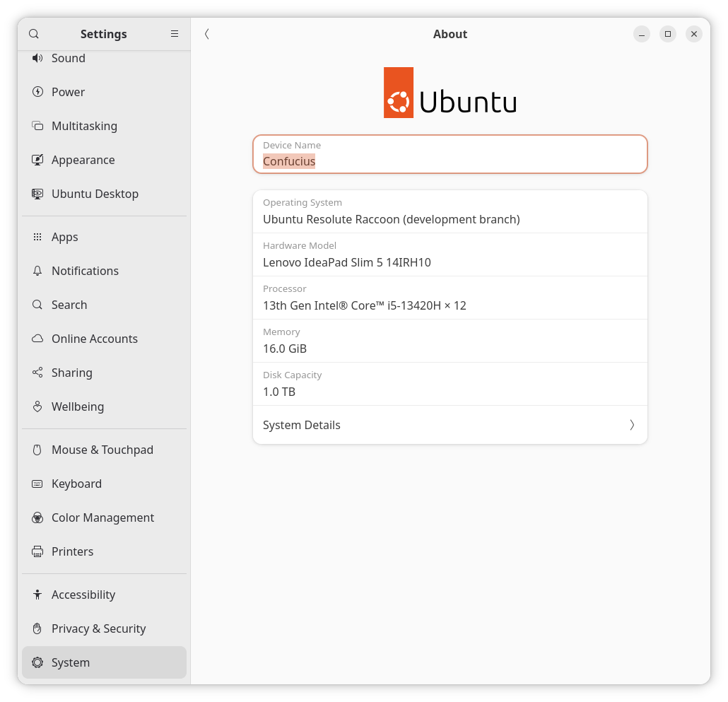Click the Appearance icon in sidebar
This screenshot has width=728, height=702.
coord(37,160)
